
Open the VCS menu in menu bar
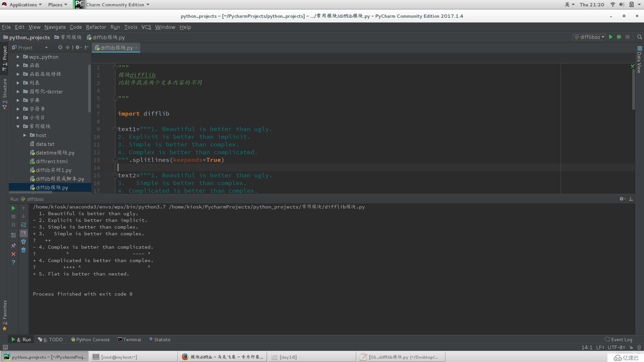(x=146, y=27)
